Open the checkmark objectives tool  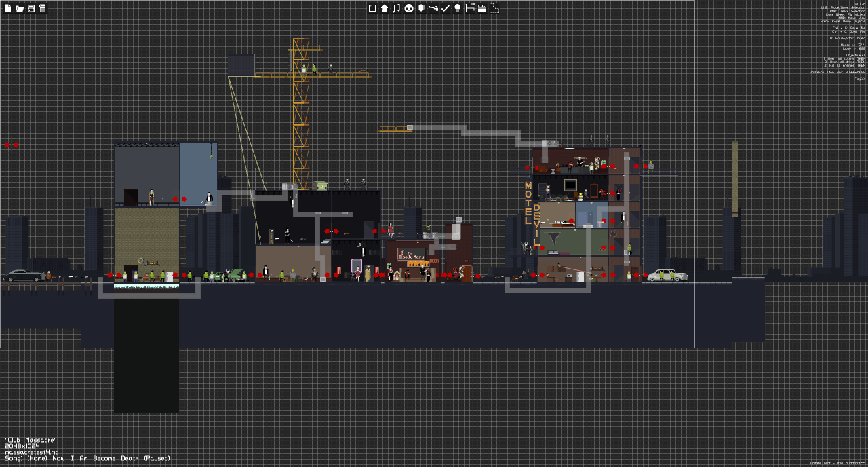pyautogui.click(x=446, y=8)
